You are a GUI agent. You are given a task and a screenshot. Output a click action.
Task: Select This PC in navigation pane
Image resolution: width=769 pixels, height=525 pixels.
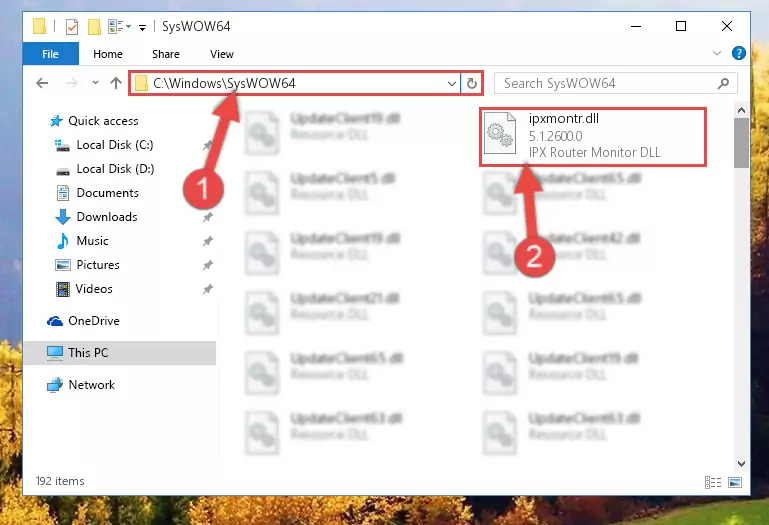(120, 353)
